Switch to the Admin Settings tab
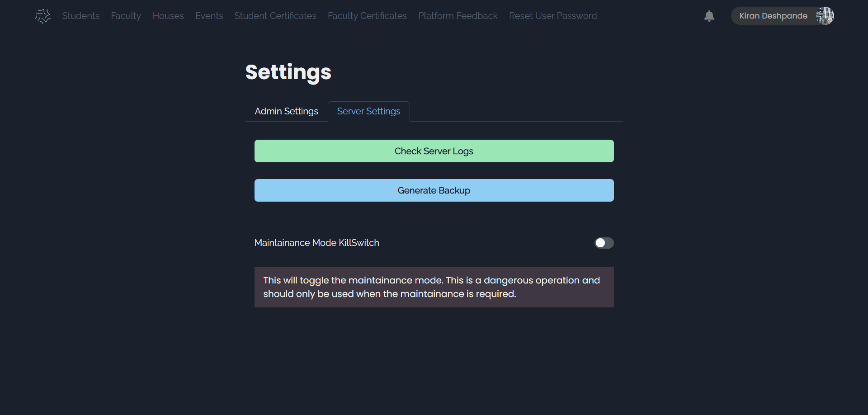Image resolution: width=868 pixels, height=415 pixels. click(x=286, y=111)
